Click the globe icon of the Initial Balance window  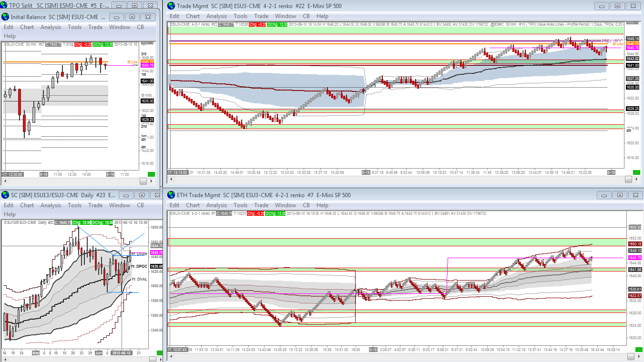5,17
